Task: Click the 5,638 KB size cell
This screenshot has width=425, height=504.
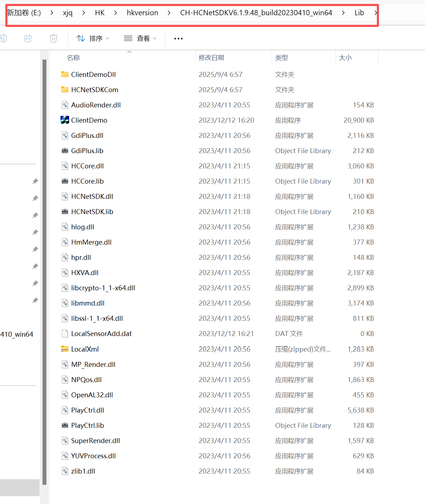Action: 361,410
